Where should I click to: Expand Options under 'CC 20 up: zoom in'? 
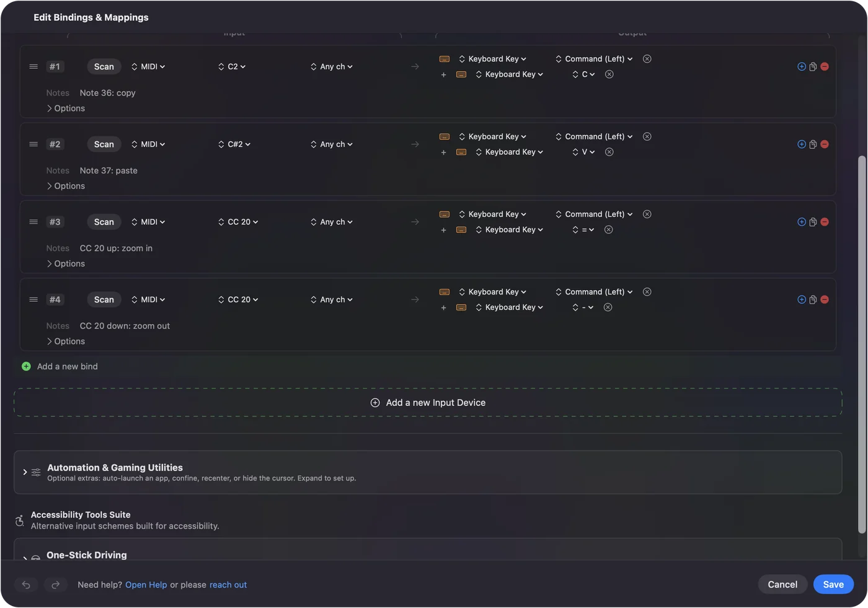pyautogui.click(x=66, y=263)
